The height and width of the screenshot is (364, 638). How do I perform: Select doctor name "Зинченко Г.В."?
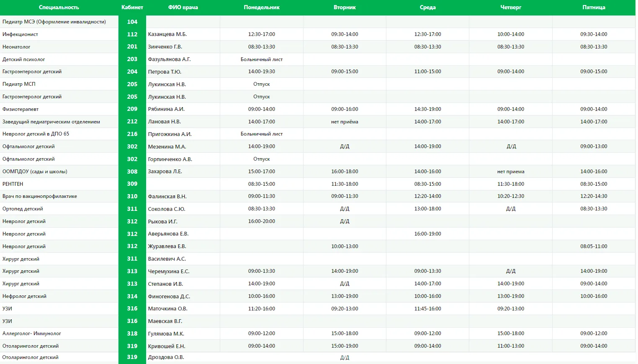pyautogui.click(x=165, y=47)
